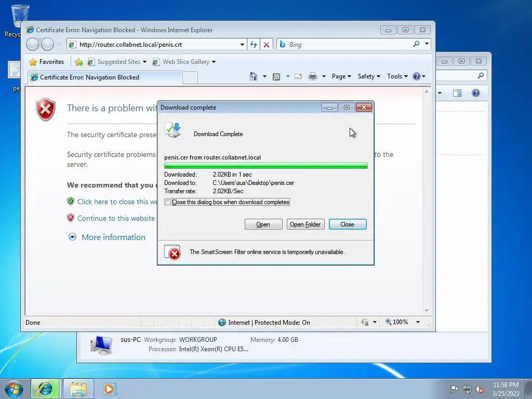Expand the zoom level dropdown arrow

click(x=418, y=322)
